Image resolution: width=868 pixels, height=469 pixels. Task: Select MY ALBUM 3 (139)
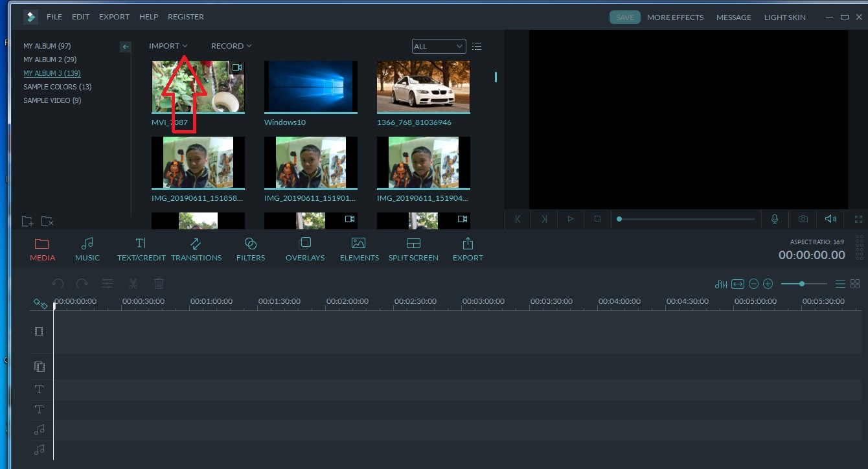[x=52, y=73]
